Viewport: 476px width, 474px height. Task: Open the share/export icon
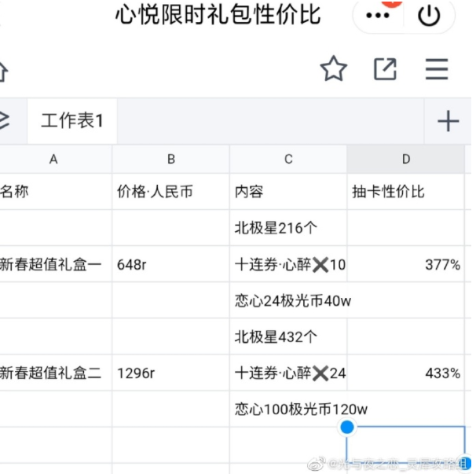385,70
